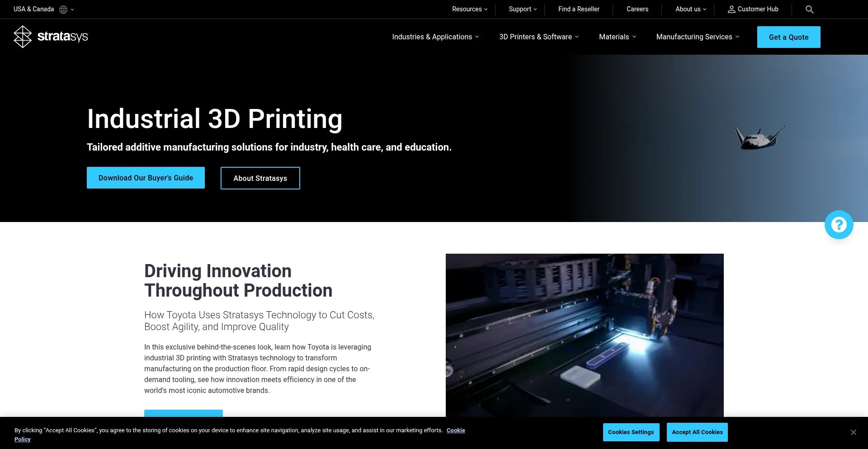This screenshot has height=449, width=868.
Task: Click the Stratasys logo
Action: 51,37
